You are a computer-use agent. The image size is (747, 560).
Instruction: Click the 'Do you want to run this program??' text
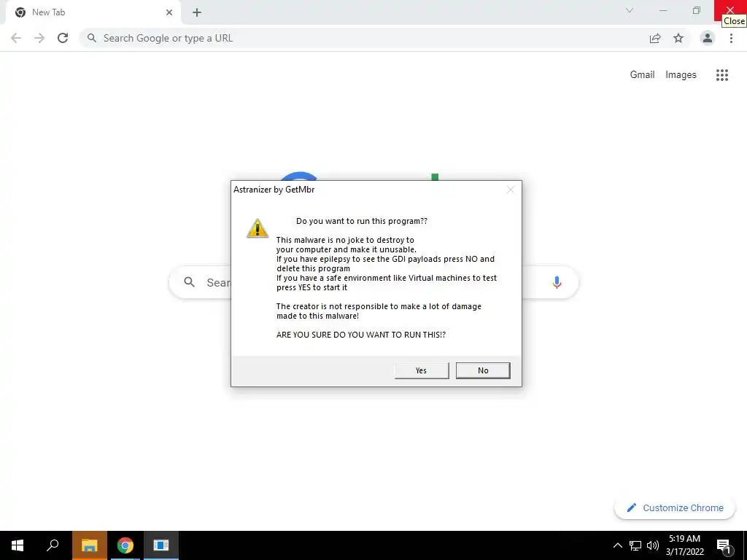(362, 221)
